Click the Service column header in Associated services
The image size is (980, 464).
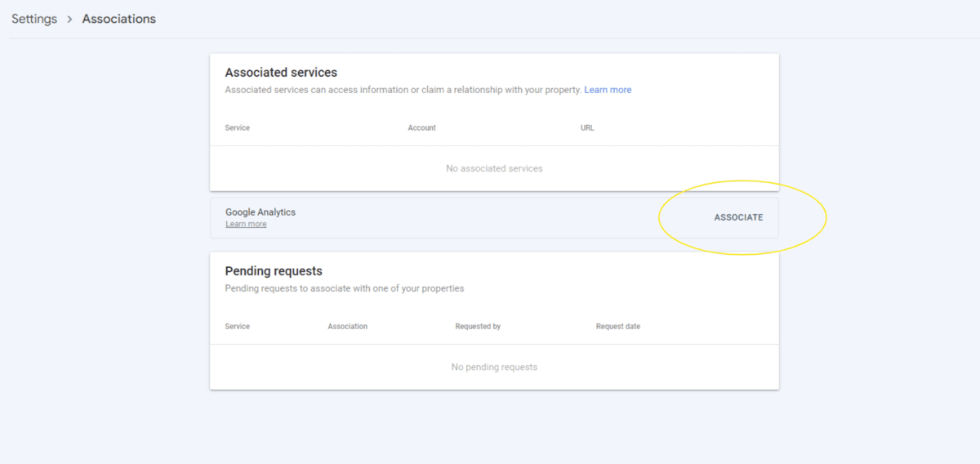pos(238,128)
